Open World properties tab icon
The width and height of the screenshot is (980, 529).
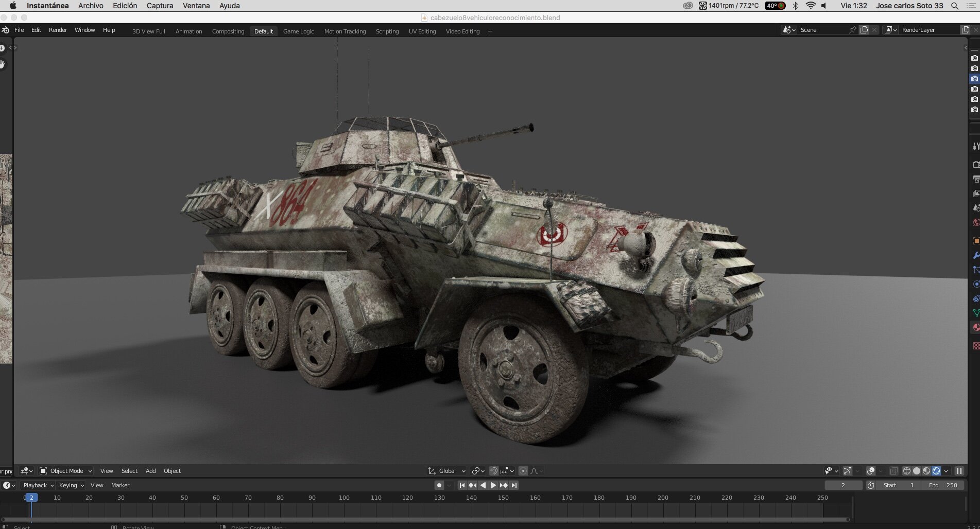click(x=976, y=223)
